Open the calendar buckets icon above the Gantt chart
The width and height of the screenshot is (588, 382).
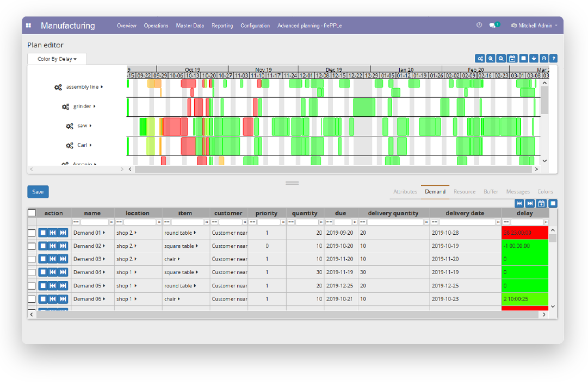click(x=512, y=58)
